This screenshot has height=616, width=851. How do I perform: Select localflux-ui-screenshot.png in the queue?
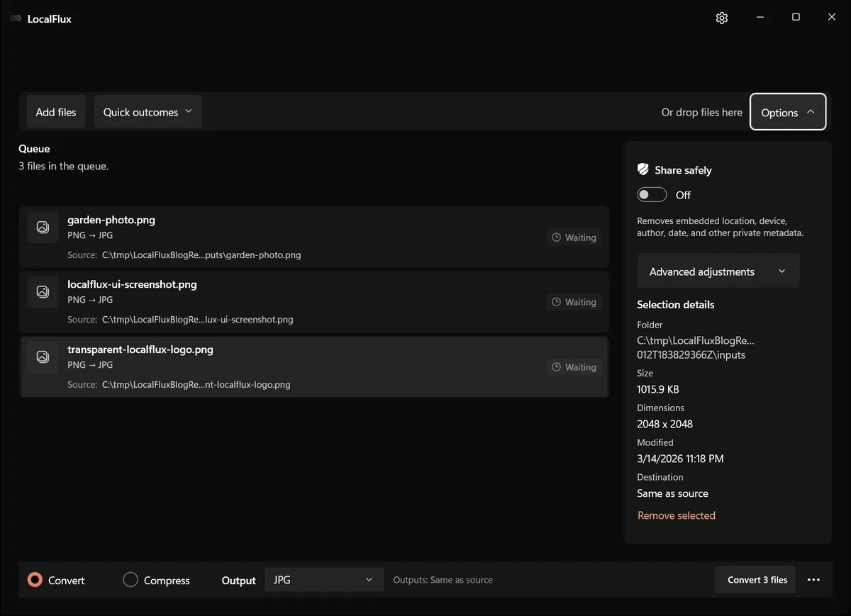pyautogui.click(x=314, y=302)
